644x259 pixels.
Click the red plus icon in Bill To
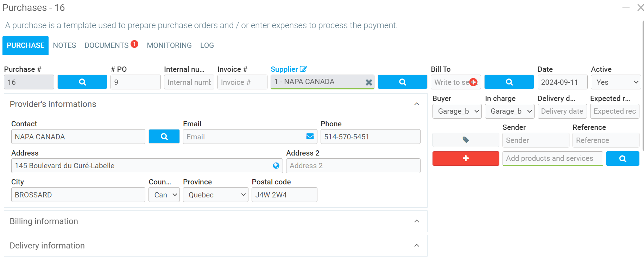tap(473, 82)
